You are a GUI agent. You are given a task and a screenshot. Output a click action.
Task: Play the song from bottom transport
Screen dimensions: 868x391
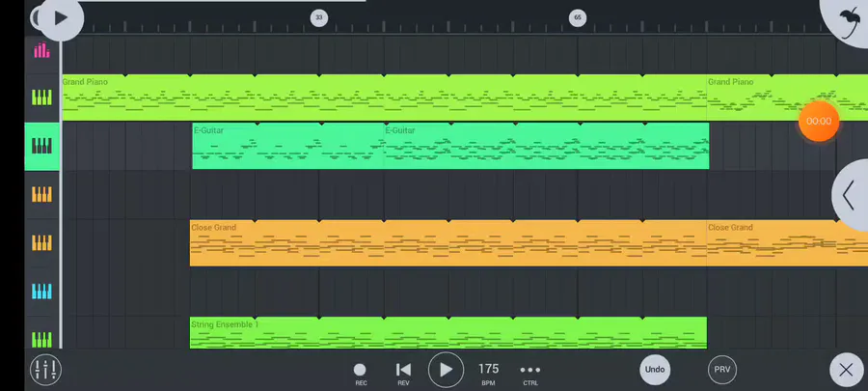coord(447,370)
